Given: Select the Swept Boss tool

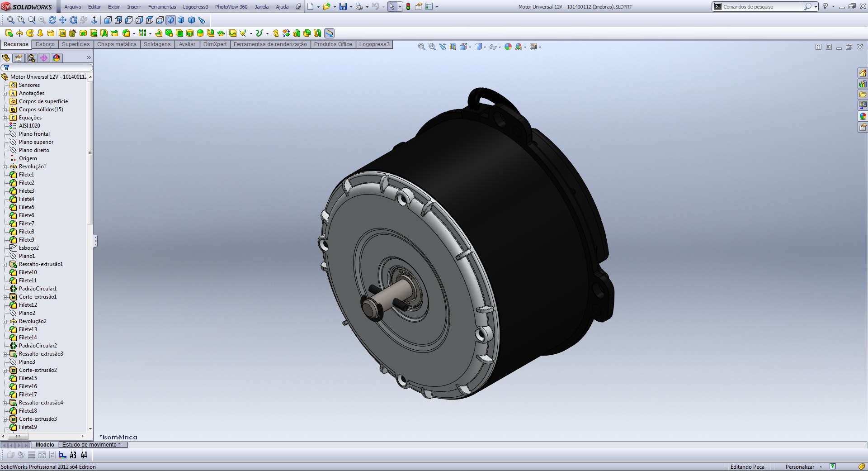Looking at the screenshot, I should click(x=30, y=33).
